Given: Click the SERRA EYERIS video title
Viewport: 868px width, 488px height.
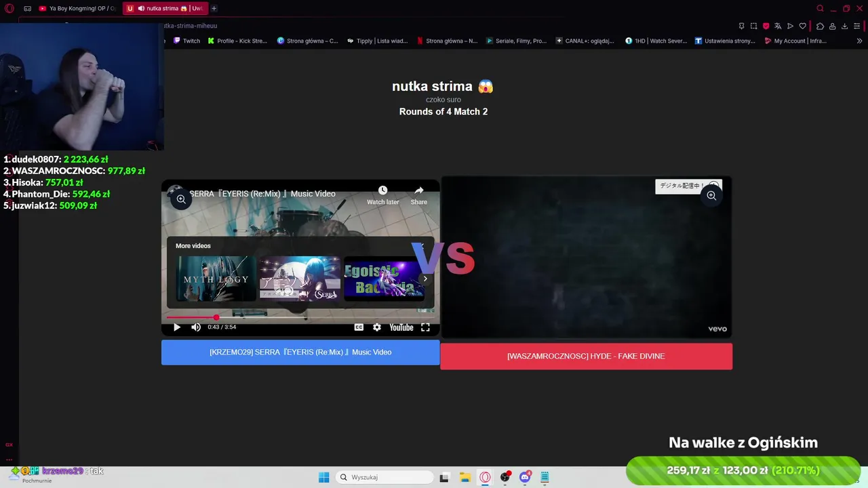Looking at the screenshot, I should pyautogui.click(x=262, y=194).
